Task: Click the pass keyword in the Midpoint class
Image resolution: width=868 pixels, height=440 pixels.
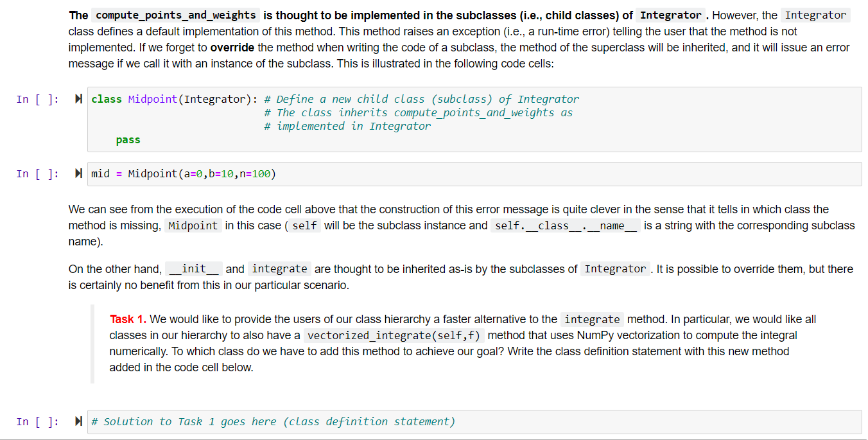Action: click(128, 139)
